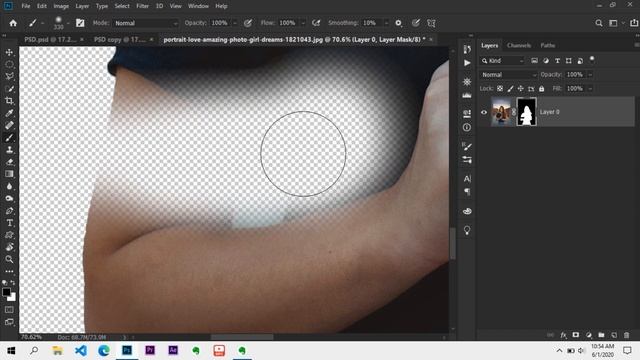Select the Blur tool
Image resolution: width=640 pixels, height=360 pixels.
[9, 186]
